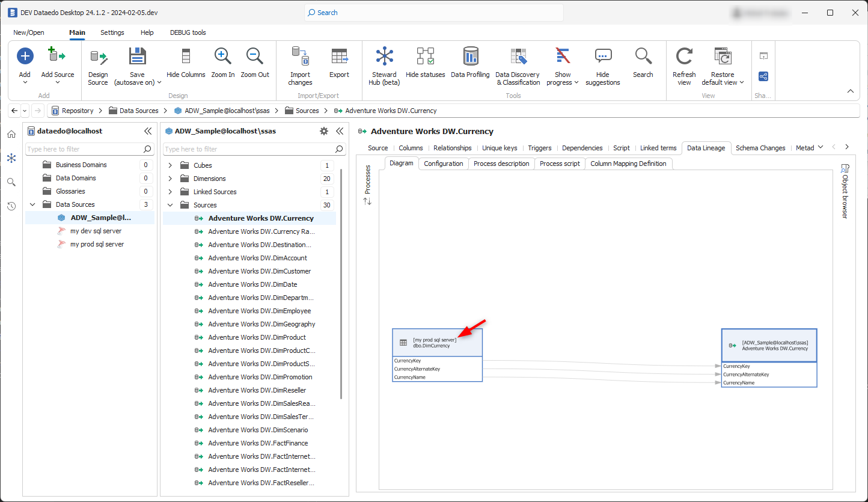
Task: Open the DEBUG tools ribbon tab
Action: click(x=188, y=32)
